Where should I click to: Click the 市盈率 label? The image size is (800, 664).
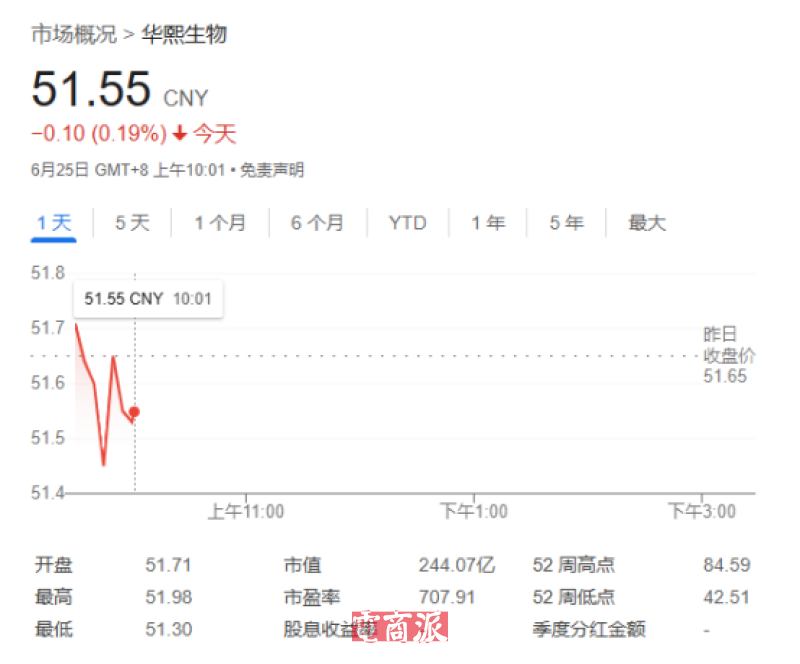click(x=312, y=597)
